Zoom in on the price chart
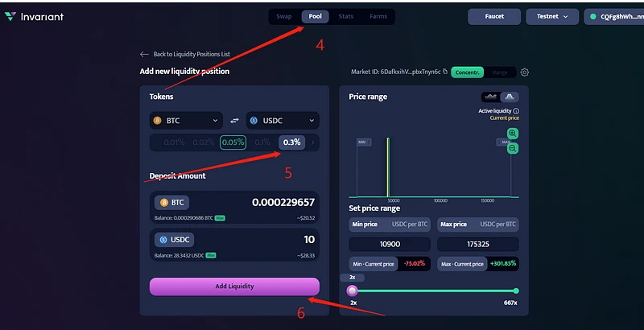644x330 pixels. coord(512,134)
